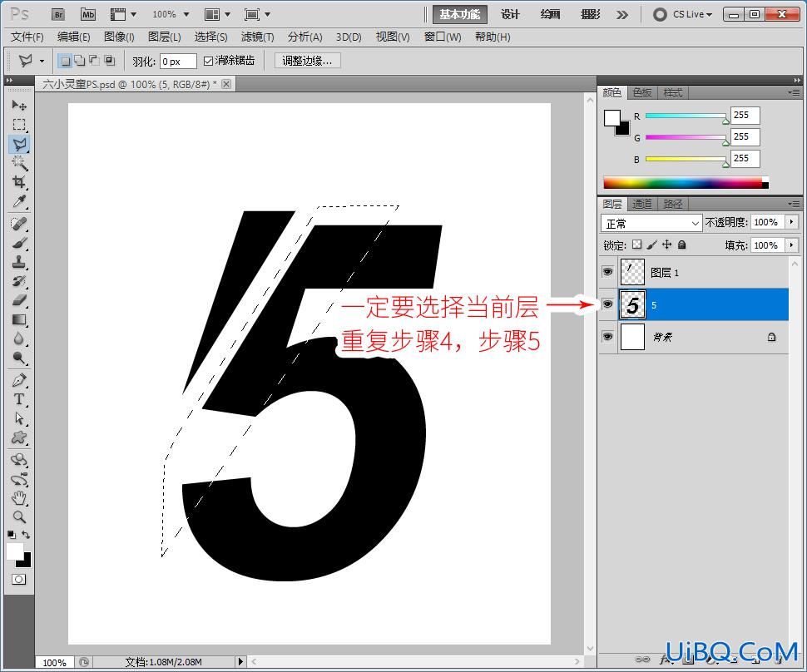Expand more workspaces double-arrow
This screenshot has width=807, height=672.
click(622, 15)
